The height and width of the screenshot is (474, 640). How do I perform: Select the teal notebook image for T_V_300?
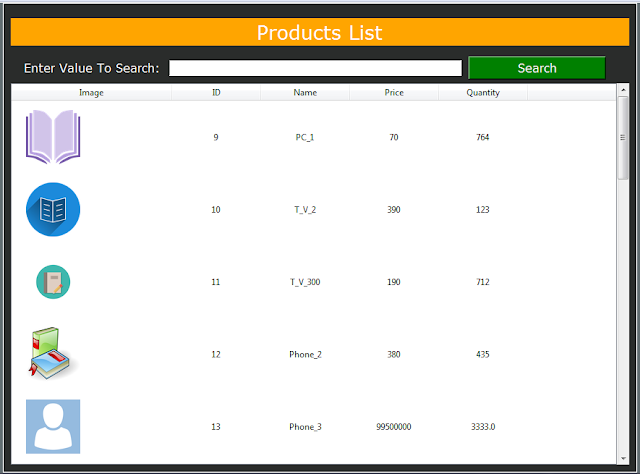coord(53,282)
